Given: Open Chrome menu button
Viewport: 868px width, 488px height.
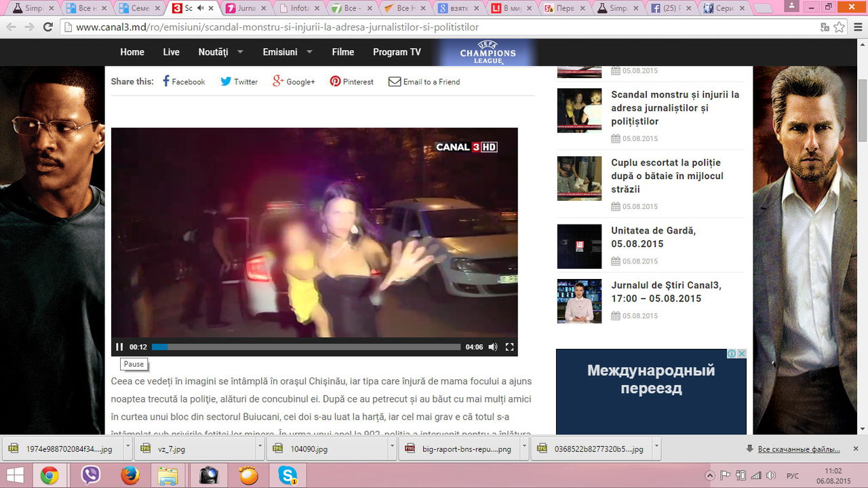Looking at the screenshot, I should (x=856, y=27).
